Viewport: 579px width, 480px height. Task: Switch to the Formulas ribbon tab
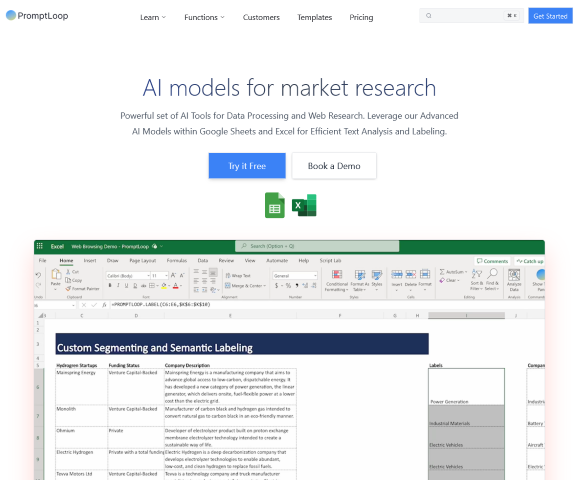point(177,260)
